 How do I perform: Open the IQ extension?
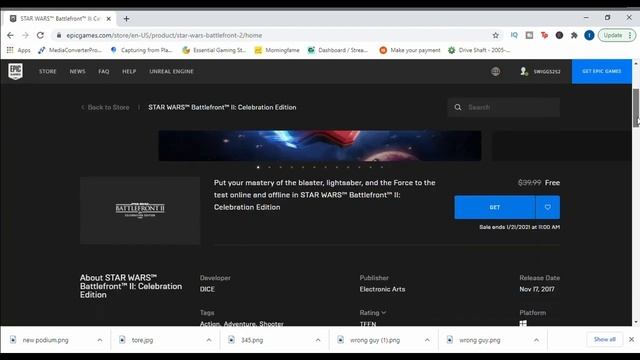pos(514,36)
